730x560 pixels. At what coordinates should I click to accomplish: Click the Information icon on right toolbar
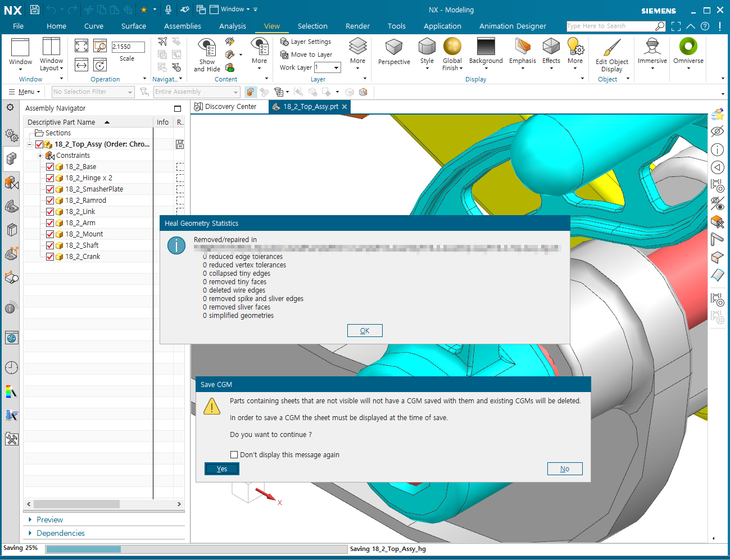(x=717, y=149)
